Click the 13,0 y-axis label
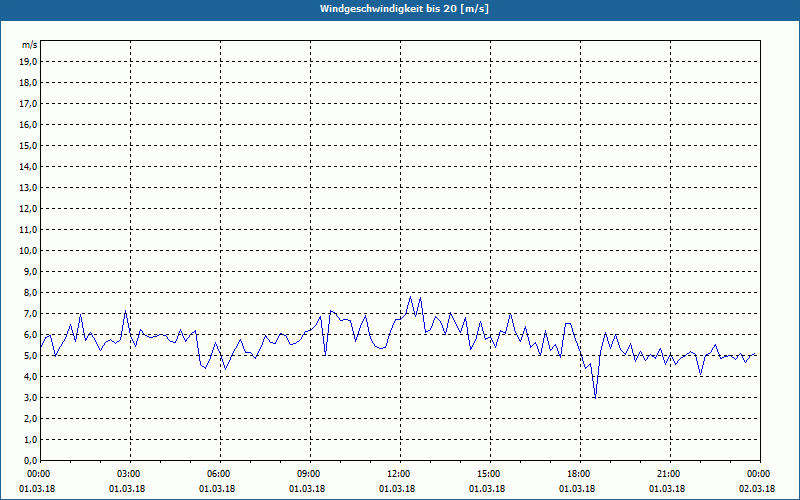 click(28, 187)
